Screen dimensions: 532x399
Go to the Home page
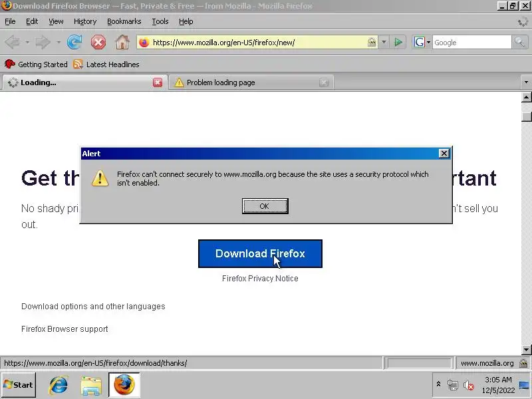(x=122, y=43)
